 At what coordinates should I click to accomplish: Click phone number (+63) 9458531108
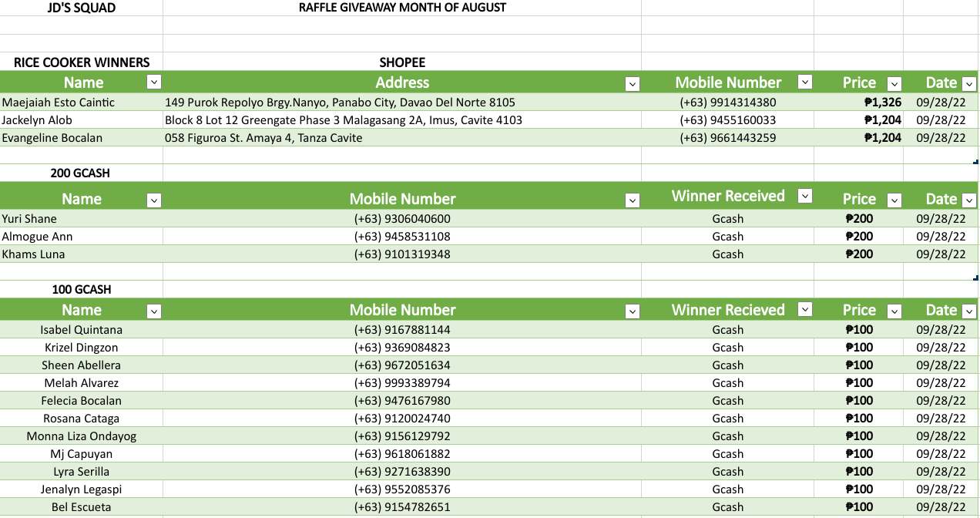402,237
